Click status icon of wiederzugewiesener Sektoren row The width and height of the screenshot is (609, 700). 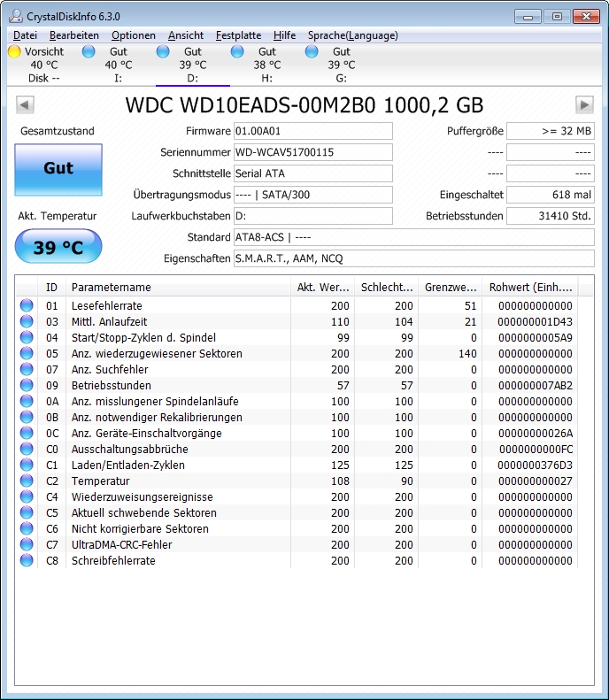27,353
